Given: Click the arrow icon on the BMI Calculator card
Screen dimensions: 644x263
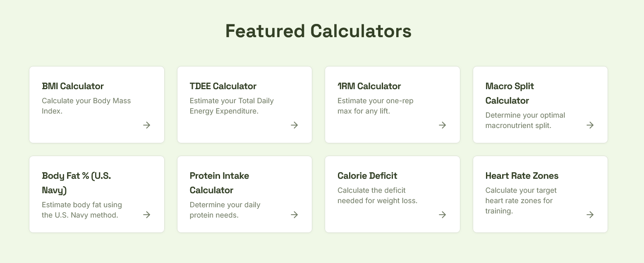Looking at the screenshot, I should pos(147,125).
